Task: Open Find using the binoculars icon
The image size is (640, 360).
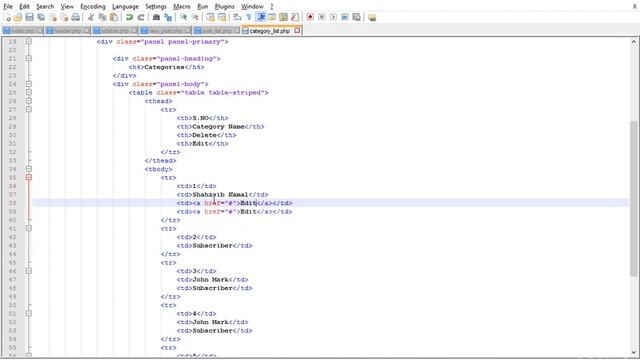Action: point(156,17)
